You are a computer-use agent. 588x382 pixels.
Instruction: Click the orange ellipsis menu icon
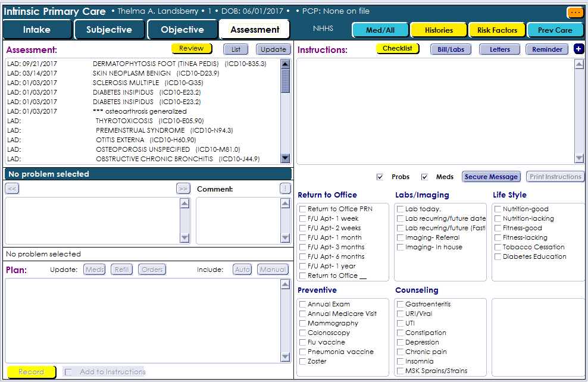click(x=575, y=12)
